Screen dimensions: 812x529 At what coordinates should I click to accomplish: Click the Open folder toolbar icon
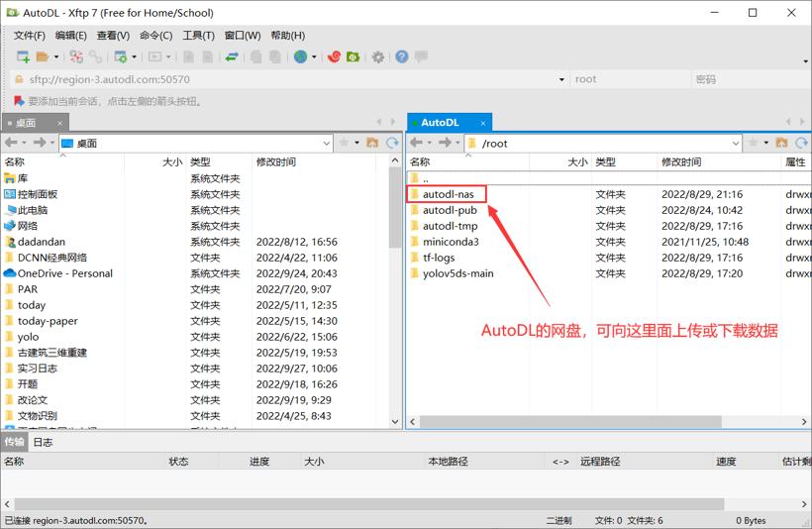pyautogui.click(x=43, y=56)
